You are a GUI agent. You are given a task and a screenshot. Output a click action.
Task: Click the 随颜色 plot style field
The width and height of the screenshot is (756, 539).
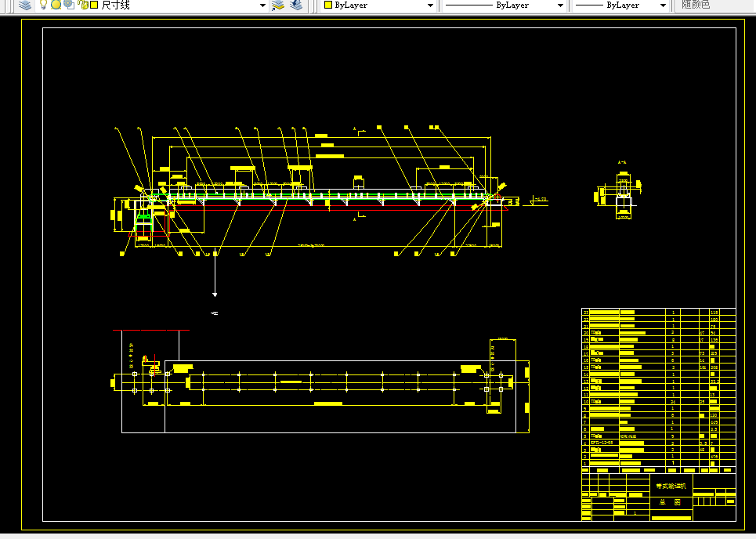click(x=714, y=5)
